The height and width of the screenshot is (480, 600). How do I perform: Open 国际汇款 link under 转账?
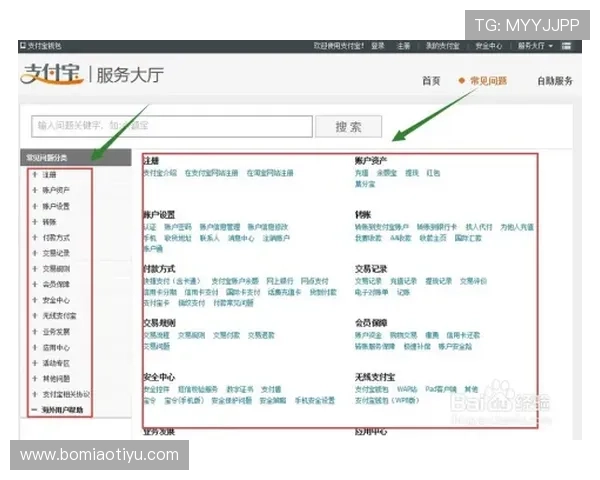point(468,238)
